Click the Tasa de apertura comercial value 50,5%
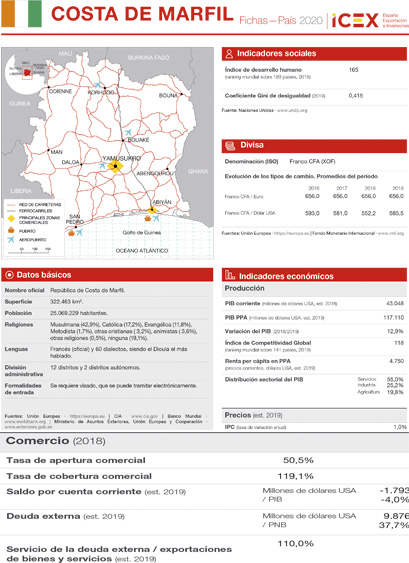 coord(298,460)
